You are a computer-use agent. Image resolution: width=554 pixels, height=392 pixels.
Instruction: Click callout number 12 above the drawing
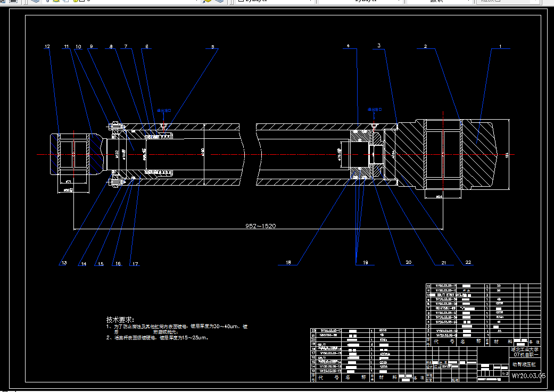[47, 46]
